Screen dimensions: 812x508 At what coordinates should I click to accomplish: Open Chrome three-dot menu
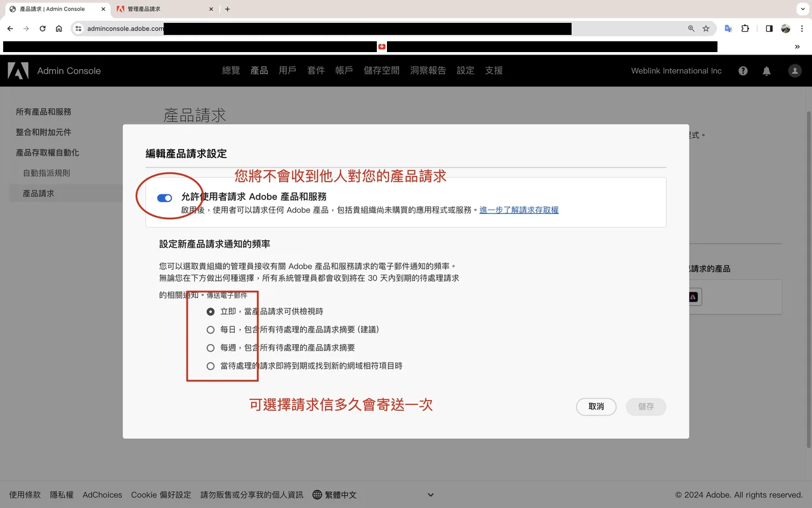802,29
